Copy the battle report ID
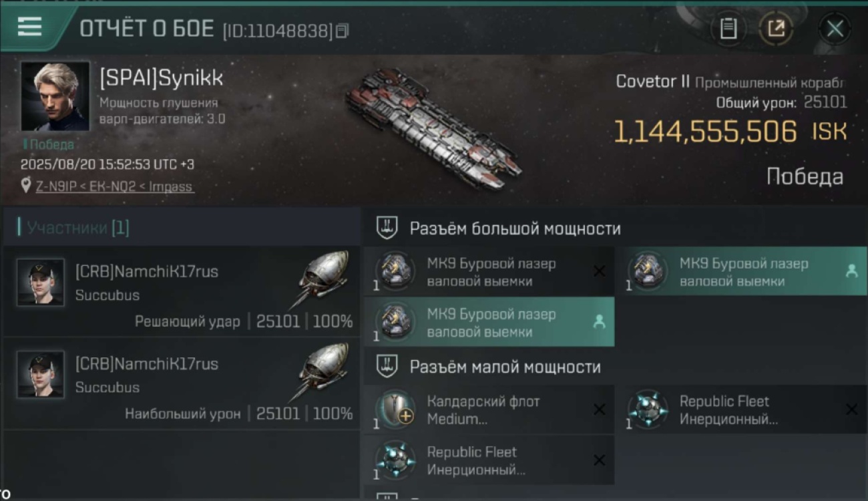The image size is (868, 501). coord(342,31)
